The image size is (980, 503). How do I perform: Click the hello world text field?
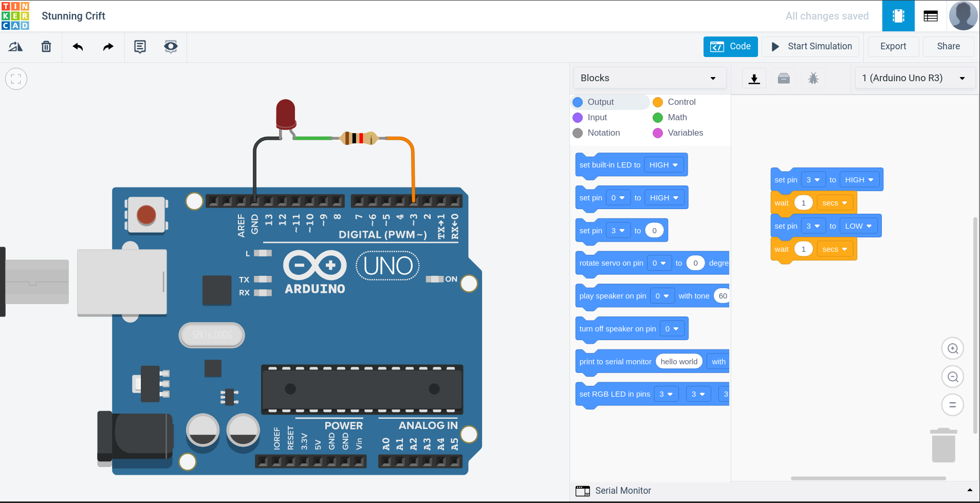click(679, 362)
